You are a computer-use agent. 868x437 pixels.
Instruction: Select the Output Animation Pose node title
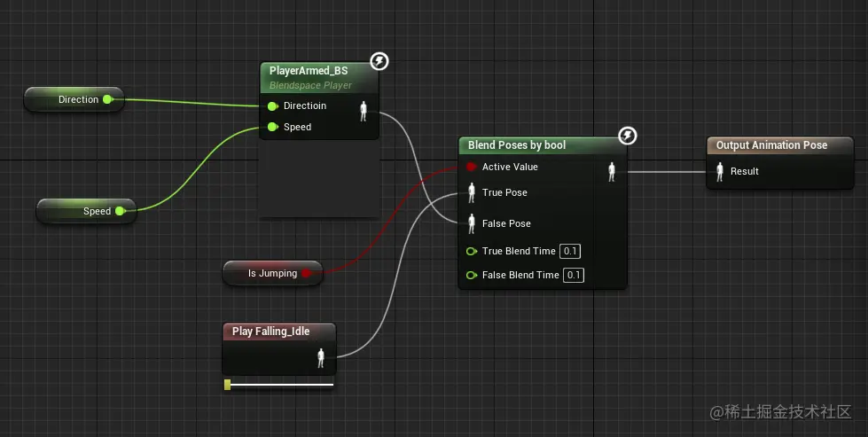point(771,145)
